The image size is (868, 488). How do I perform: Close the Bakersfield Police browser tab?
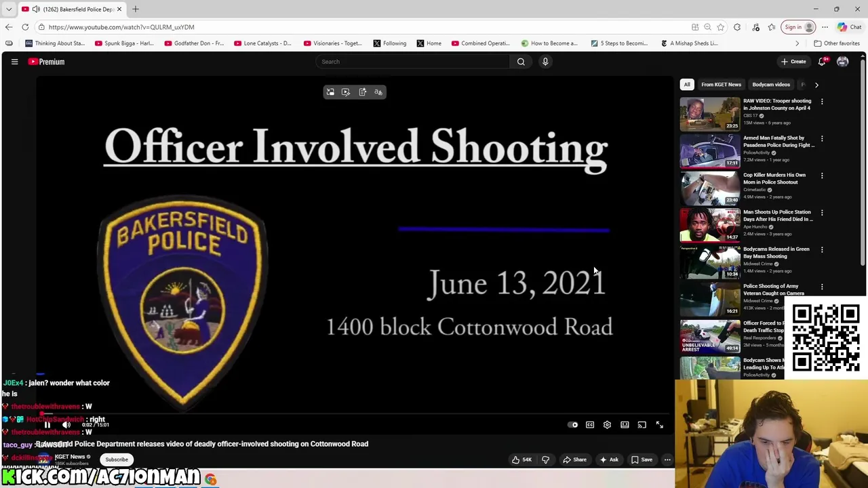point(119,9)
